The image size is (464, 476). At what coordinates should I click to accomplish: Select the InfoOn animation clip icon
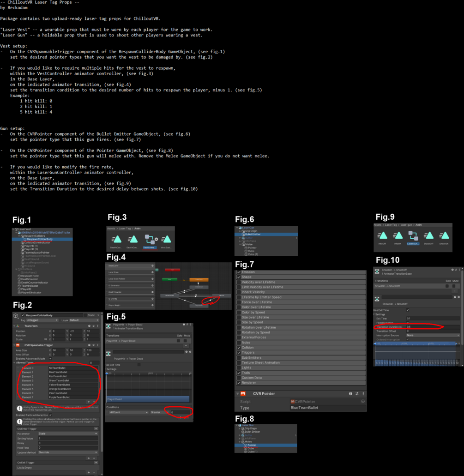(398, 235)
